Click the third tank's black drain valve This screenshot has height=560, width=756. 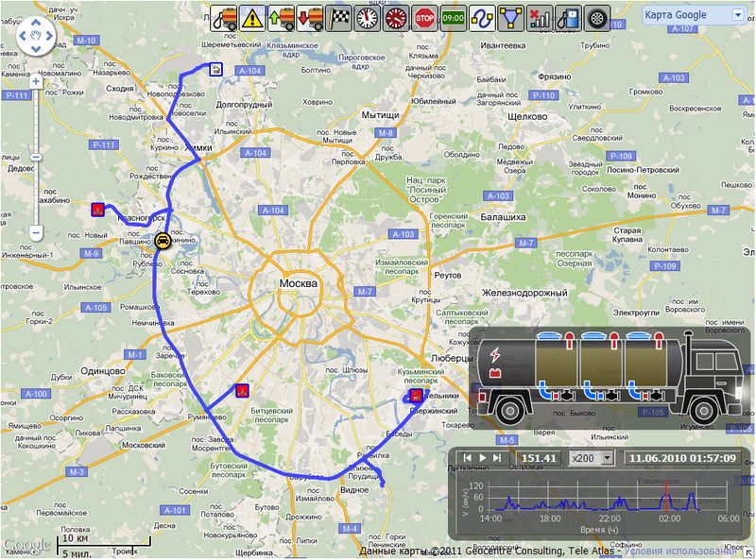(x=657, y=396)
